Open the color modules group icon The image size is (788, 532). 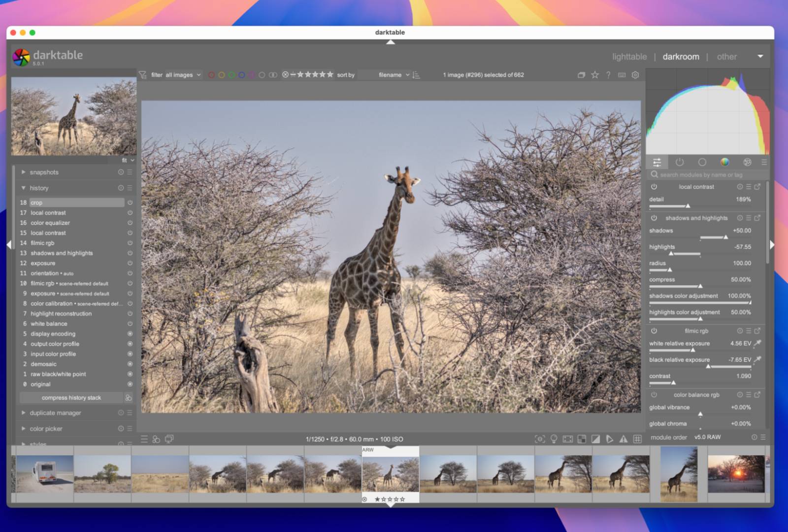724,162
